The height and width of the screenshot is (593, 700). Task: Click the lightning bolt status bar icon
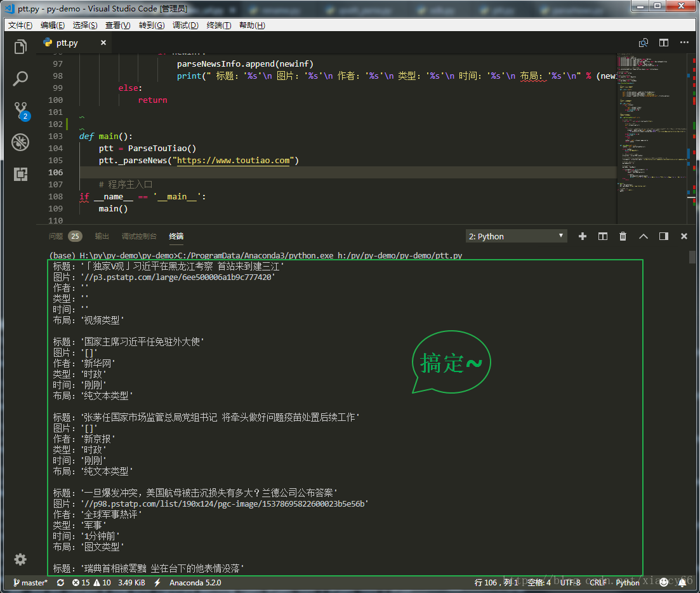coord(157,582)
